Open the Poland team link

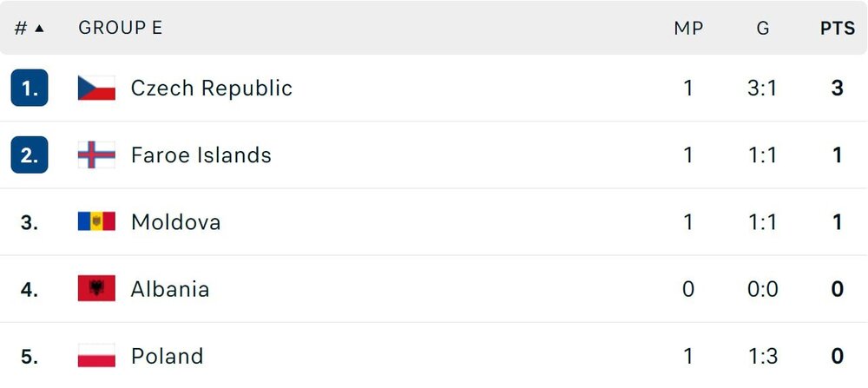167,356
